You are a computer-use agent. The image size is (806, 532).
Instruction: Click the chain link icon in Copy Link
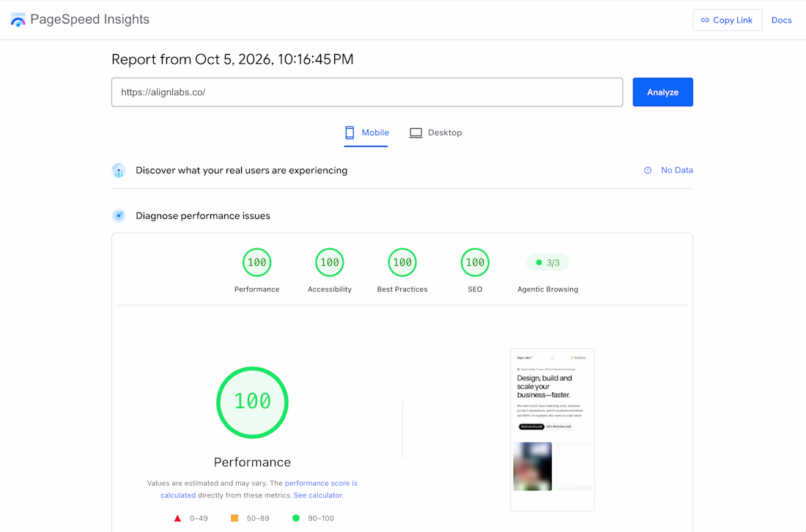705,20
